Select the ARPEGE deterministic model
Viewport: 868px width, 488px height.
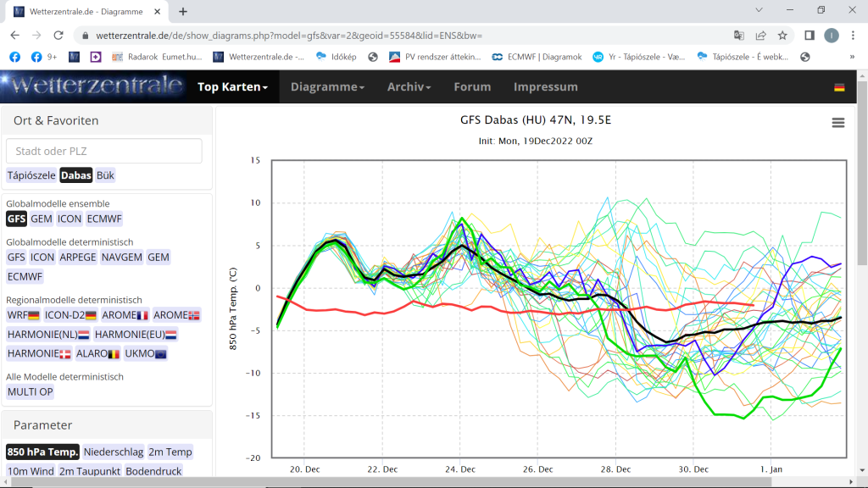pos(78,257)
